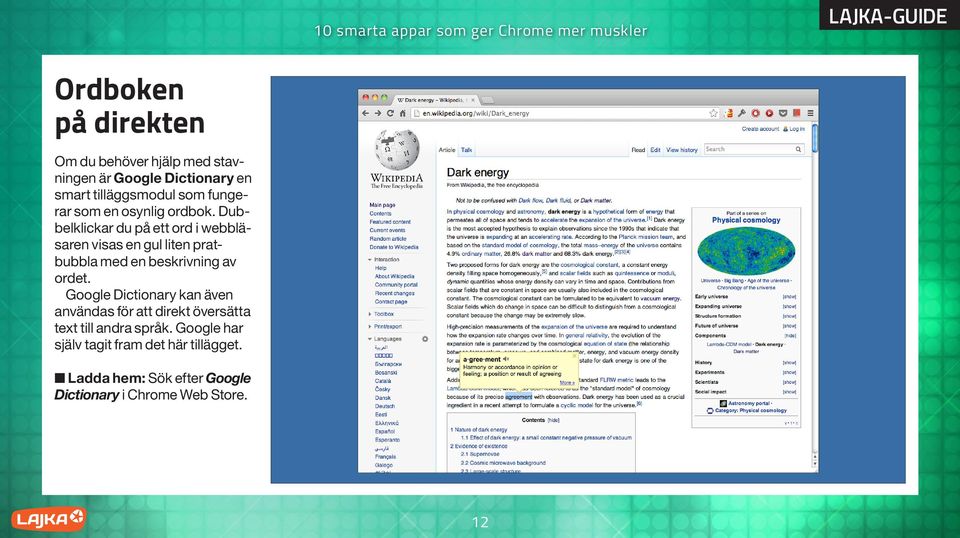Hide the Components section
This screenshot has width=960, height=538.
790,336
